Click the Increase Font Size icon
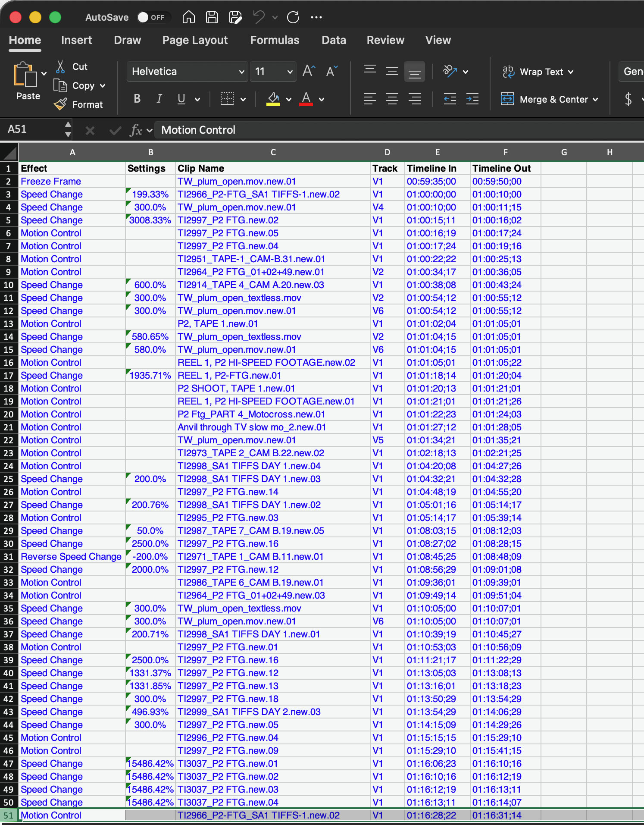The width and height of the screenshot is (644, 825). 309,71
